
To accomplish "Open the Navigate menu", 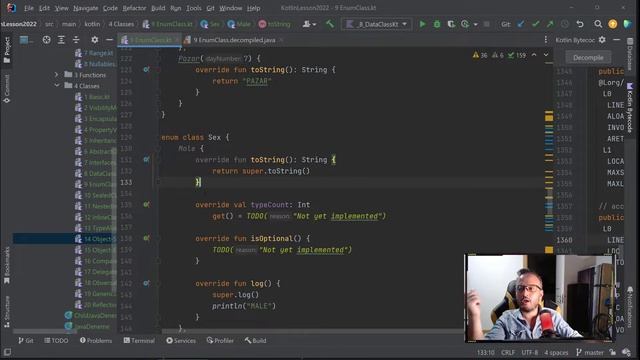I will coord(86,8).
